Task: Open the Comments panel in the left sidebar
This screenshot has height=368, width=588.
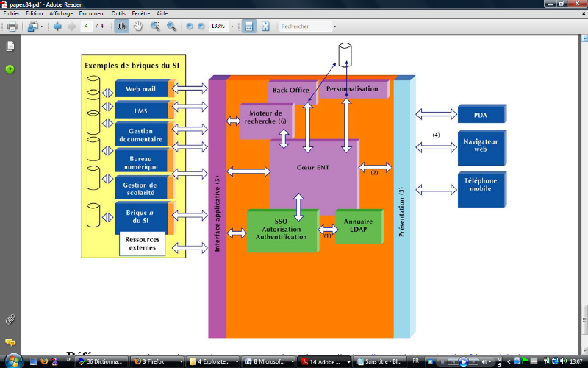Action: click(x=10, y=342)
